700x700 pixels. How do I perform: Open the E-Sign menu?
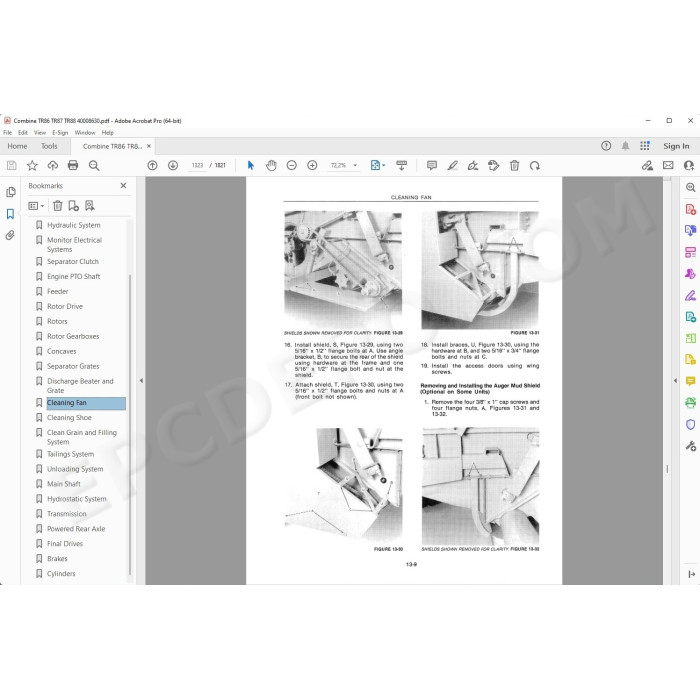point(60,133)
